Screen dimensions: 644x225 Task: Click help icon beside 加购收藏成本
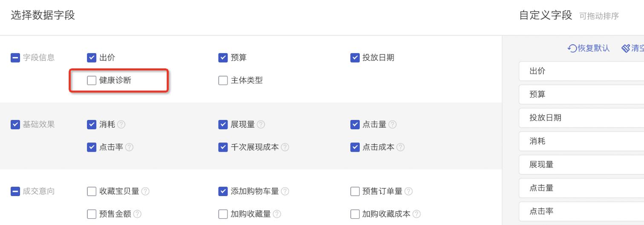417,214
